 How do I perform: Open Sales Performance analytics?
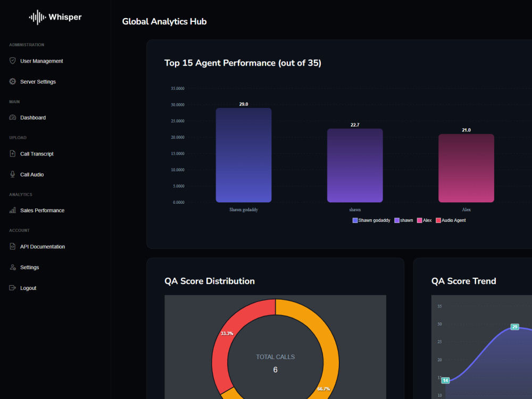42,211
